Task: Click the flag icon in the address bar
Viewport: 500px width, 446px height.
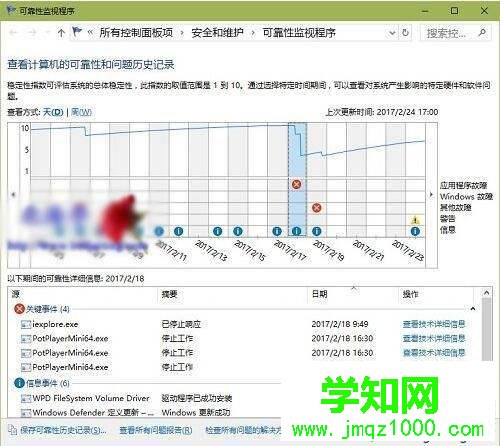Action: [x=77, y=32]
